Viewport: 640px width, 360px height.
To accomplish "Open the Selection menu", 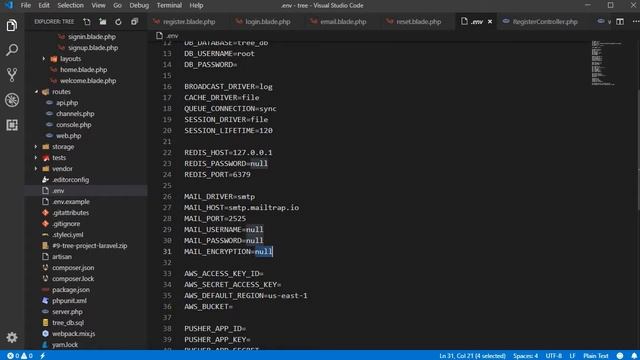I will [x=70, y=5].
